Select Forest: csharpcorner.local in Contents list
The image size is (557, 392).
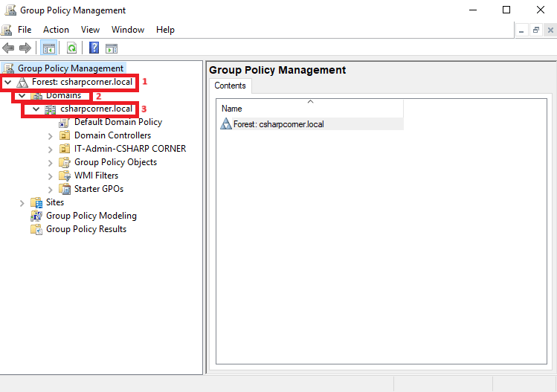[x=278, y=124]
